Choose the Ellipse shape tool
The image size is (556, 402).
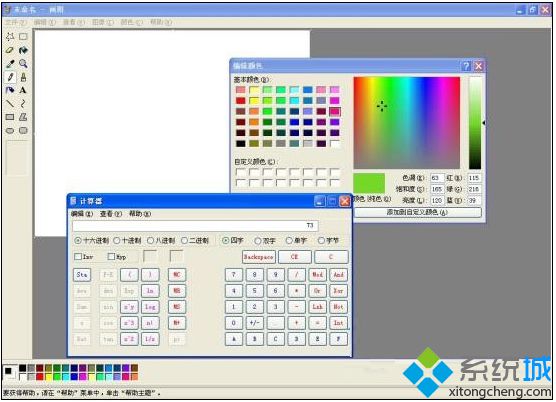[10, 131]
